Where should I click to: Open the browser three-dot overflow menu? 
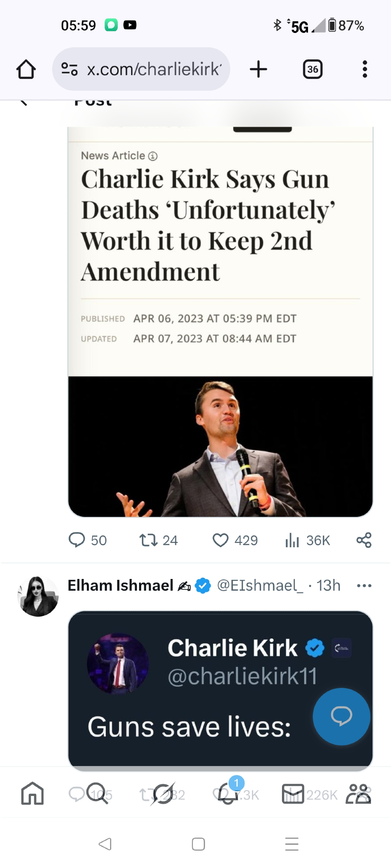click(365, 69)
